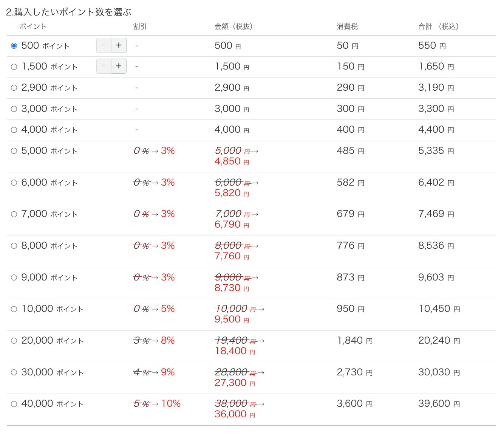The height and width of the screenshot is (434, 504).
Task: Pick the 7,000 ポイント option
Action: 14,214
